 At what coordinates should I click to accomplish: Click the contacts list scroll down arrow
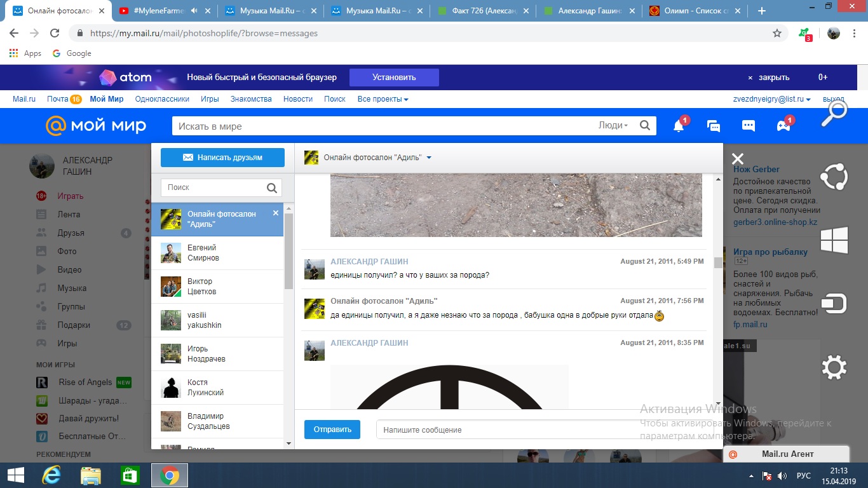click(x=288, y=443)
